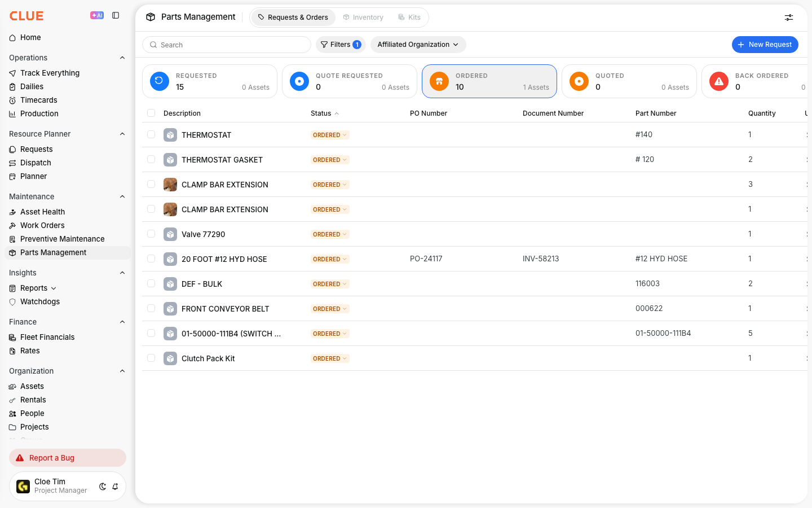Click the Ordered orange store icon
Screen dimensions: 812x508
click(x=439, y=81)
